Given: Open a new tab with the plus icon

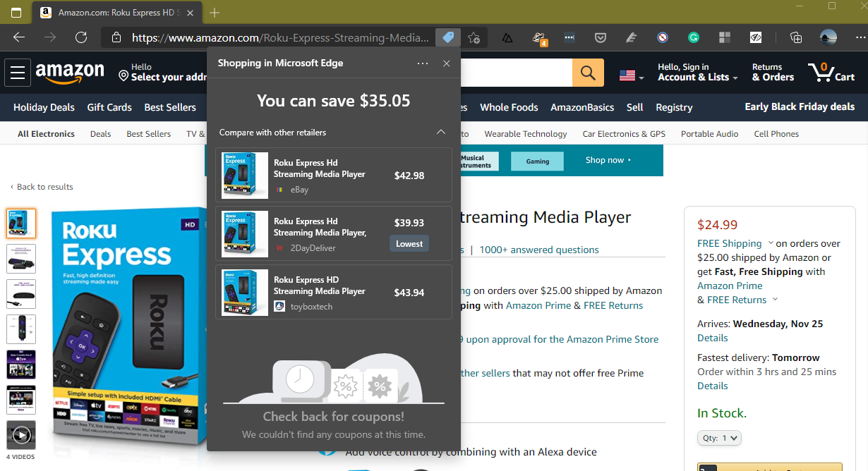Looking at the screenshot, I should click(x=215, y=13).
